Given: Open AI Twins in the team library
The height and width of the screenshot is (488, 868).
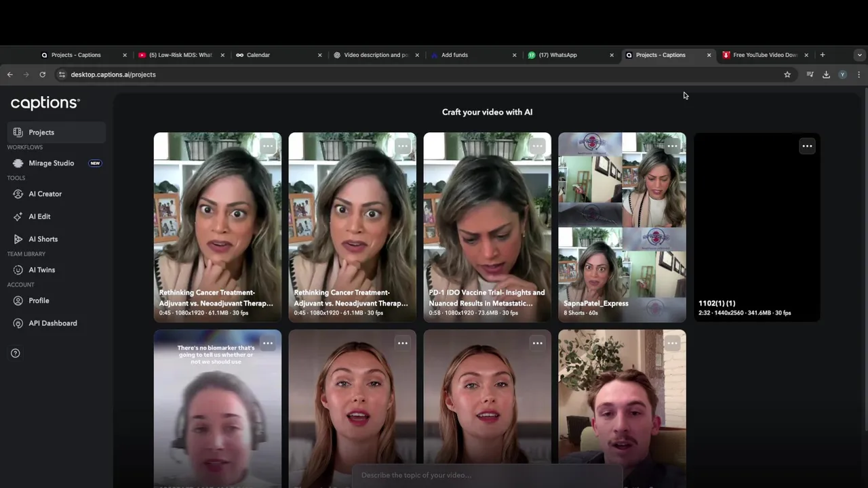Looking at the screenshot, I should [x=56, y=270].
